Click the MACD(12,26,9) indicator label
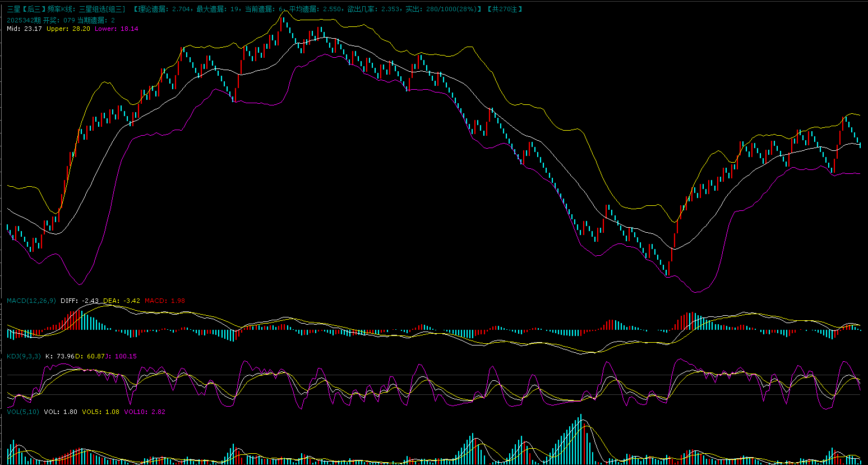This screenshot has width=868, height=465. coord(31,301)
